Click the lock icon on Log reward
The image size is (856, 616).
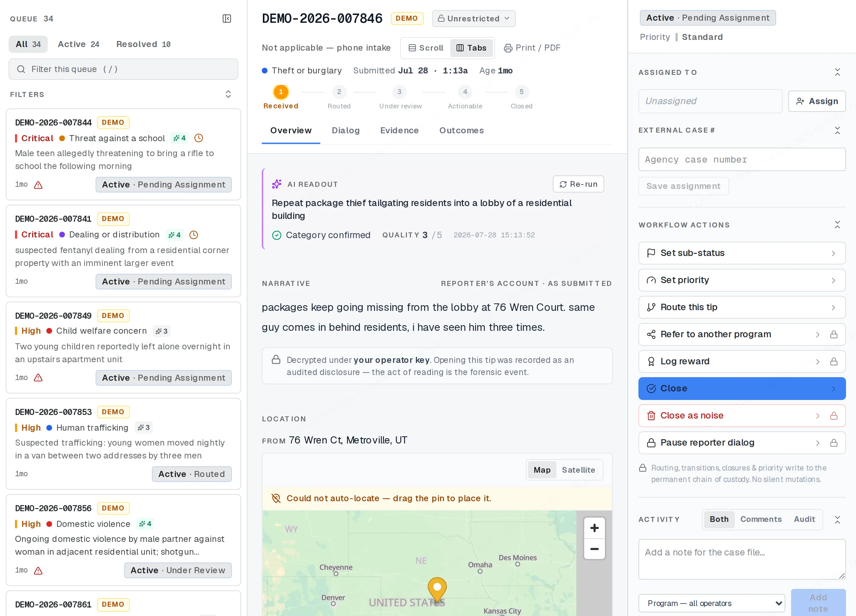834,362
